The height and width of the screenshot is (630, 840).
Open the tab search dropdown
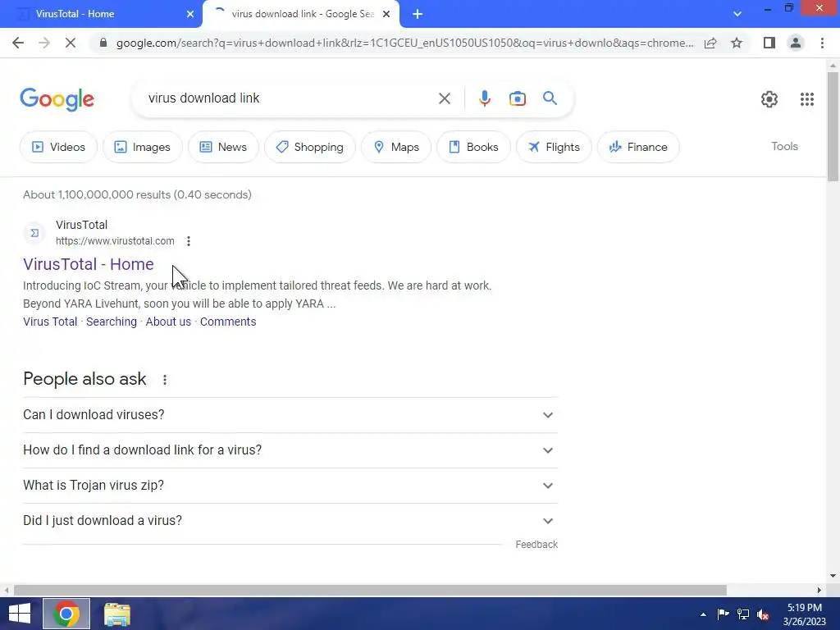tap(737, 14)
